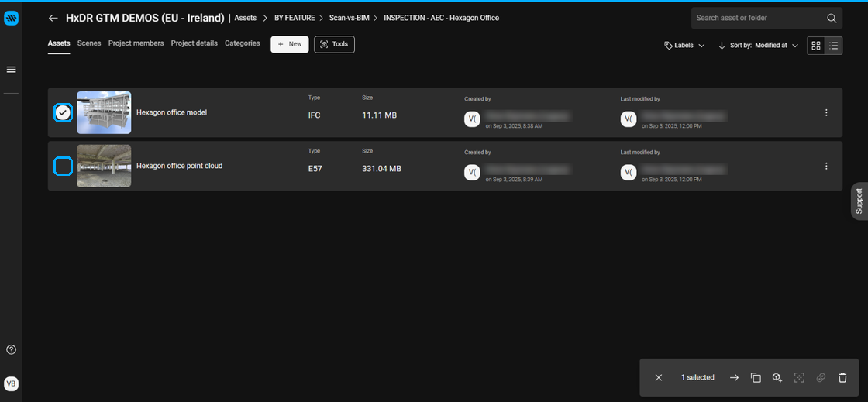Reverse the sort direction arrow
The height and width of the screenshot is (402, 868).
[x=722, y=46]
